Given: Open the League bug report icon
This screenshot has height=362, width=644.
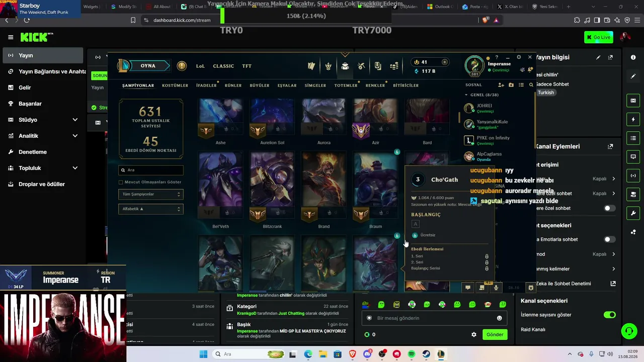Looking at the screenshot, I should [x=530, y=288].
